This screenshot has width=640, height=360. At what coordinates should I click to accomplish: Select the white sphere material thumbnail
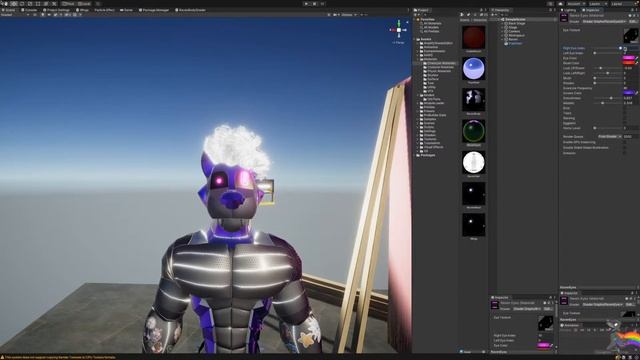(473, 162)
